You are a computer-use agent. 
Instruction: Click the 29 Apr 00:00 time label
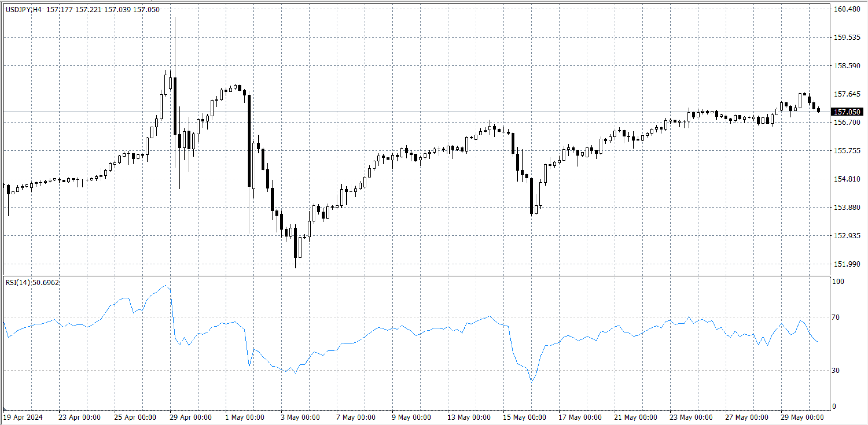point(190,417)
